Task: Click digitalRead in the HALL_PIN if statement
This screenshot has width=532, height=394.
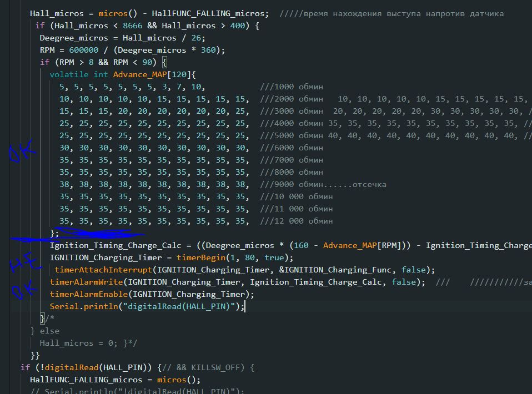Action: click(x=71, y=367)
